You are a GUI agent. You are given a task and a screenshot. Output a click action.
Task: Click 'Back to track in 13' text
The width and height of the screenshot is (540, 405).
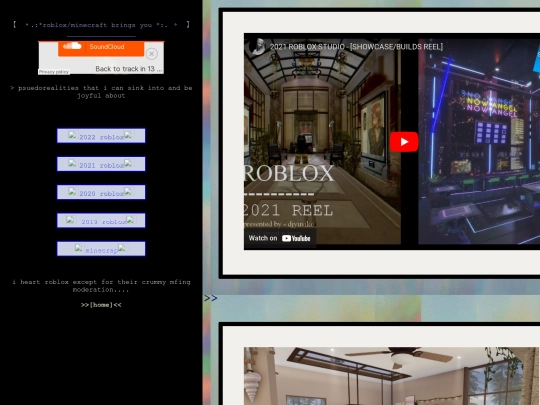[x=128, y=69]
